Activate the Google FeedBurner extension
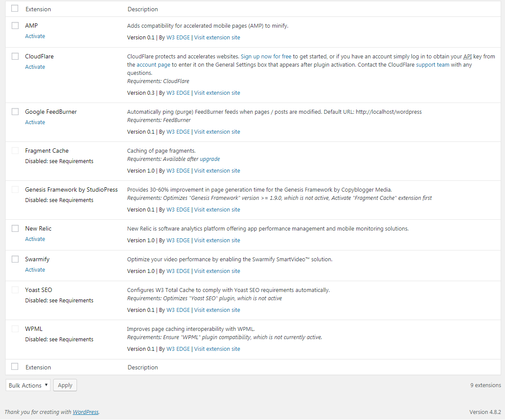 (35, 122)
